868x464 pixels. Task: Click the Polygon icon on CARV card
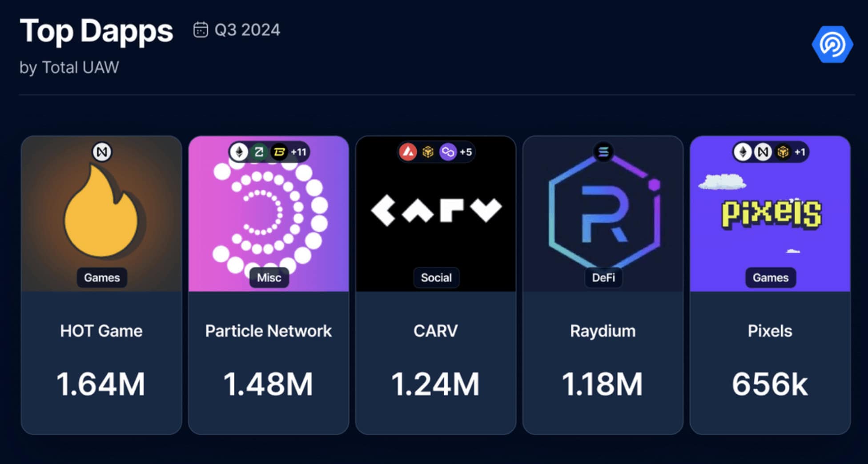[448, 152]
